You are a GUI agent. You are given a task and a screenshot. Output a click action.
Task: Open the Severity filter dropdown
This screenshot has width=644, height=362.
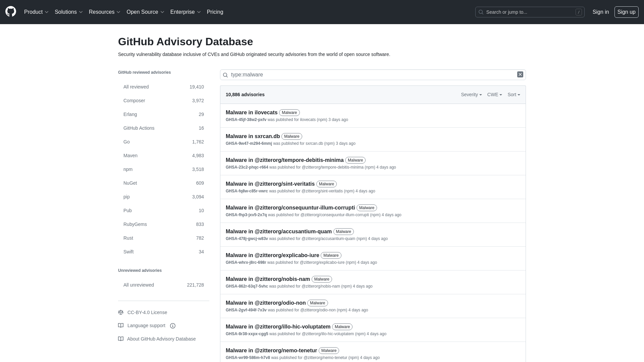(471, 95)
